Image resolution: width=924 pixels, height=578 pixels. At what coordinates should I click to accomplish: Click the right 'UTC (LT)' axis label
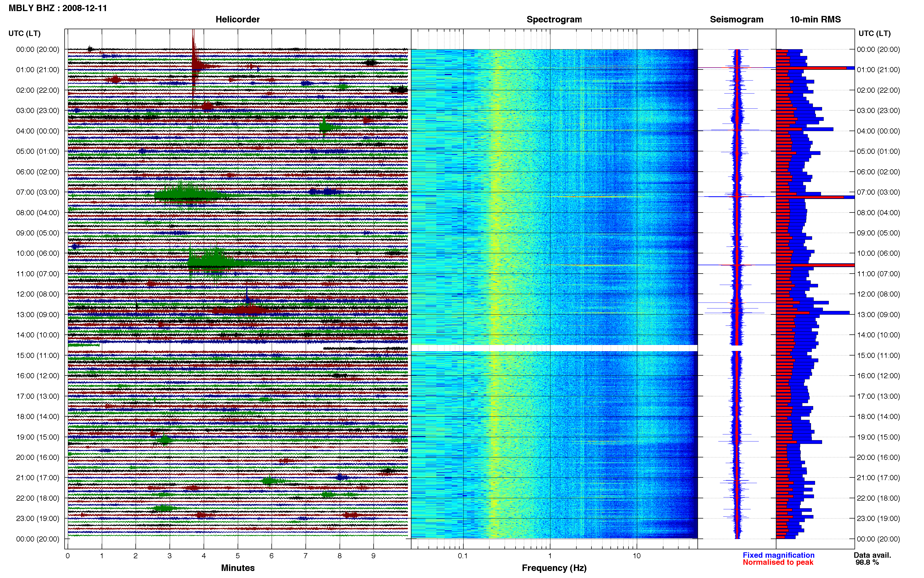tap(874, 34)
